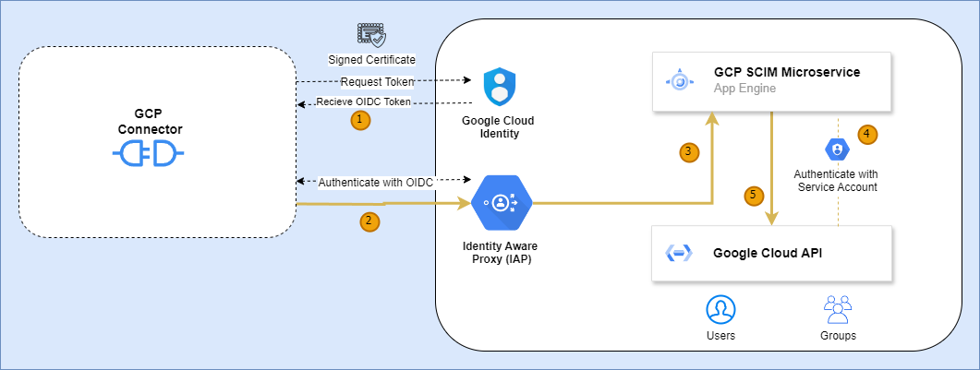Click the App Engine icon
The image size is (980, 370).
point(680,81)
